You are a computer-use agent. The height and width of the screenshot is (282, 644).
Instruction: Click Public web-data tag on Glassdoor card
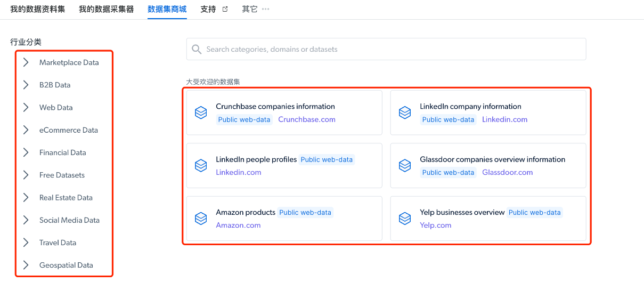(449, 172)
